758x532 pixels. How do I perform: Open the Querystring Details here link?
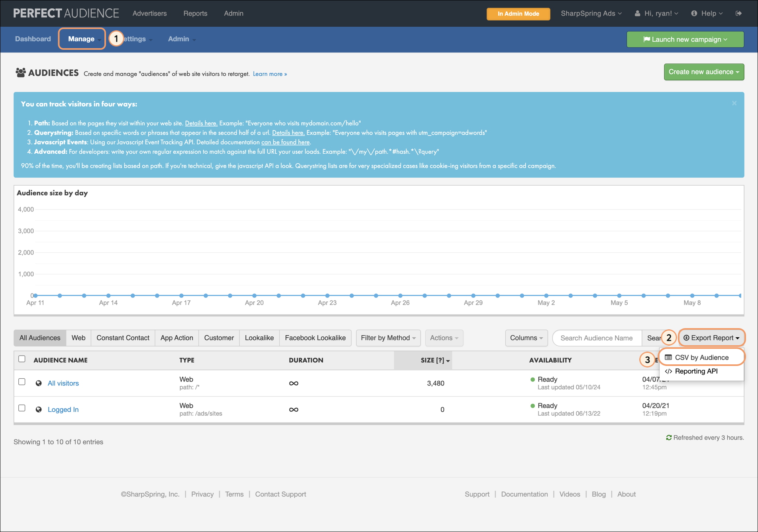tap(288, 133)
